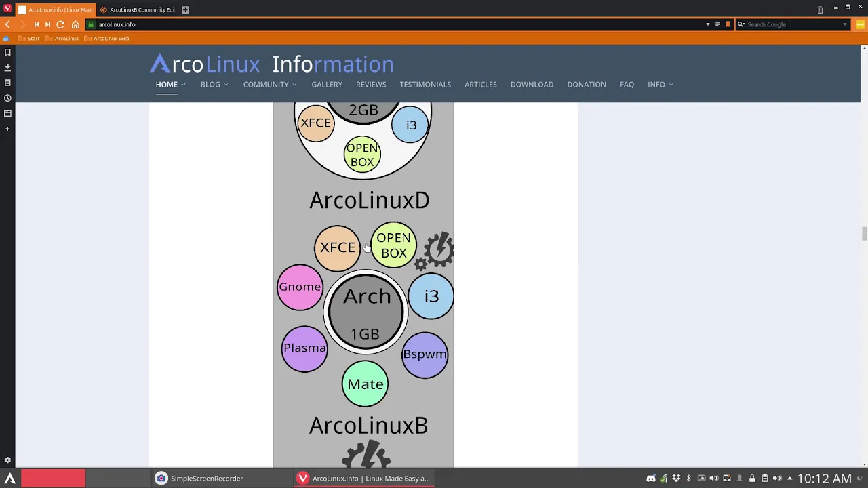Click the red workspace in the taskbar
Screen dimensions: 868x488
tap(54, 479)
